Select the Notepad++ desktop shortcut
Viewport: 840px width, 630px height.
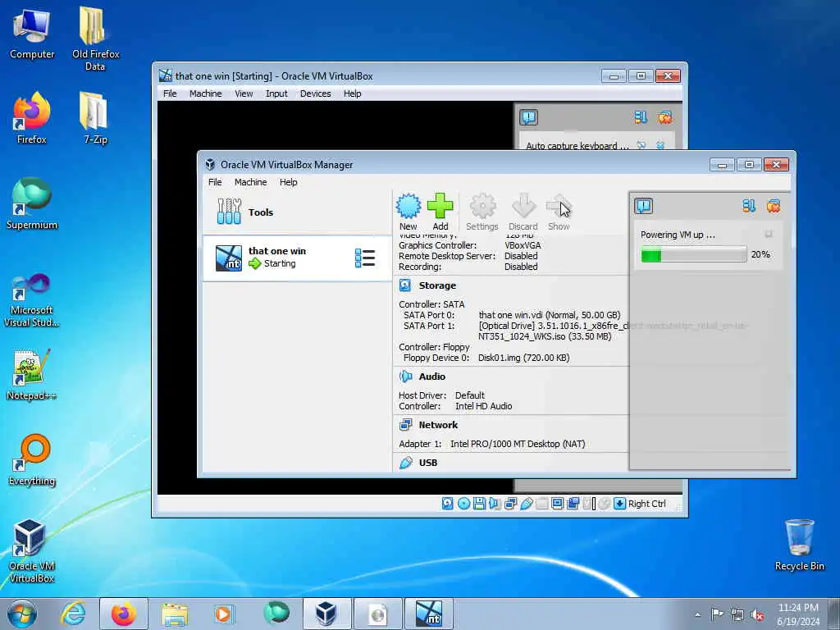point(31,375)
